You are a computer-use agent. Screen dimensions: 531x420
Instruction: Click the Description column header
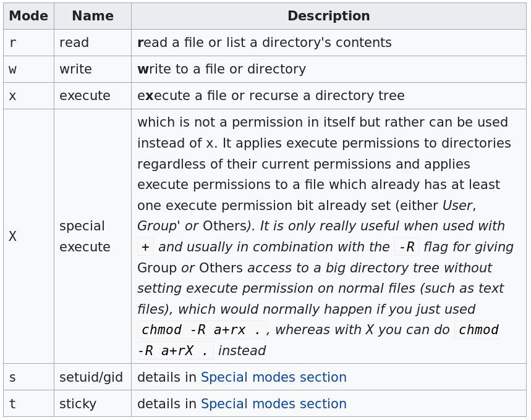[x=328, y=16]
